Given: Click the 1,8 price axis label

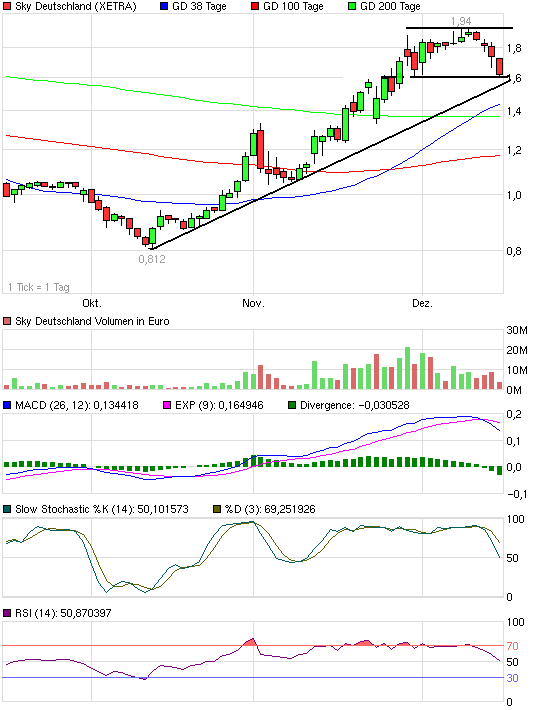Looking at the screenshot, I should (x=514, y=48).
